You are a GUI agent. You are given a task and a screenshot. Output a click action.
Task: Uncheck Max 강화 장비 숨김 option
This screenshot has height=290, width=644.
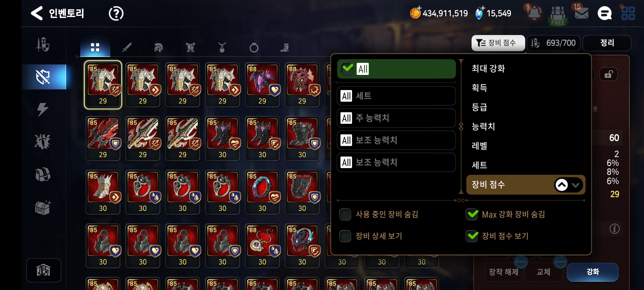pyautogui.click(x=472, y=214)
